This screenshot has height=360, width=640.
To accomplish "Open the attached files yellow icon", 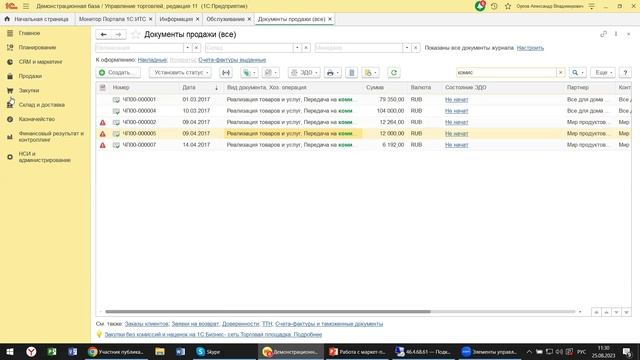I will point(371,73).
